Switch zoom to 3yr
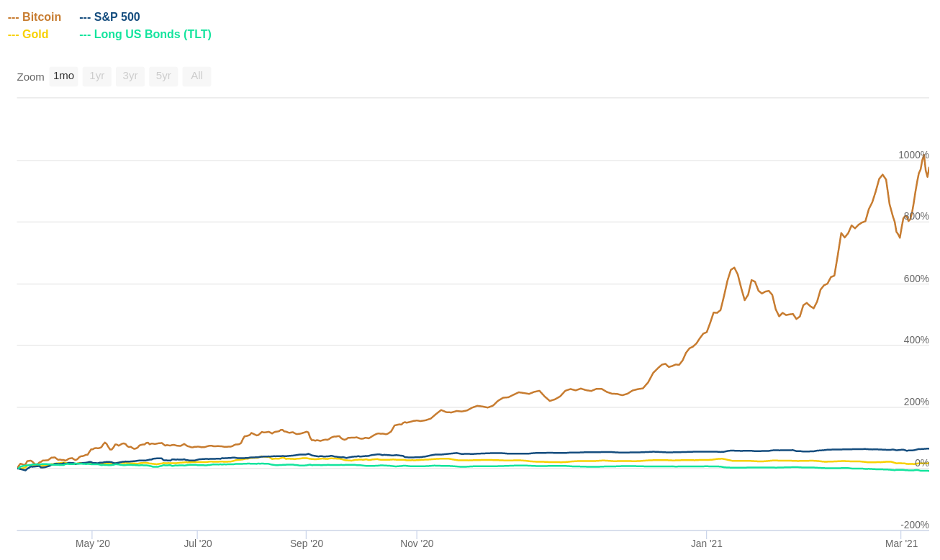Viewport: 940px width, 560px height. coord(130,76)
